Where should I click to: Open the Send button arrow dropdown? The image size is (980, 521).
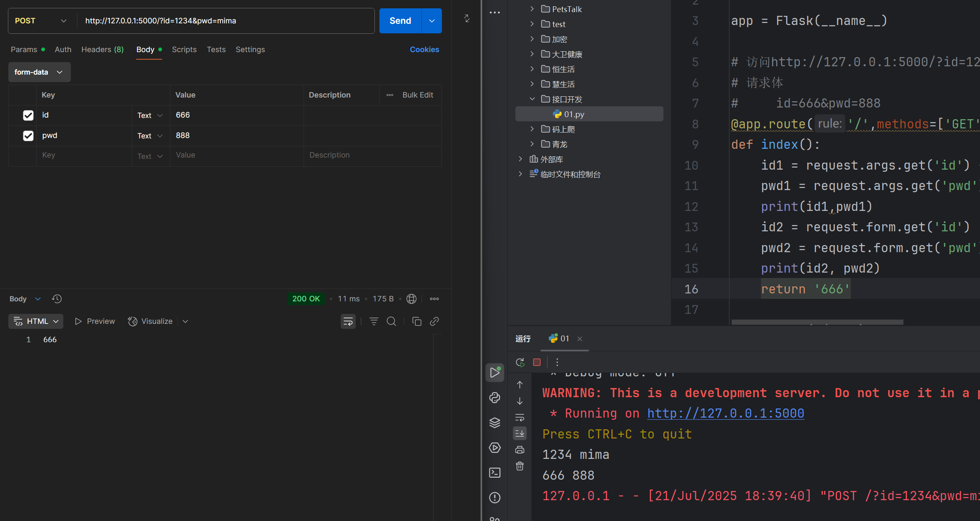[432, 21]
